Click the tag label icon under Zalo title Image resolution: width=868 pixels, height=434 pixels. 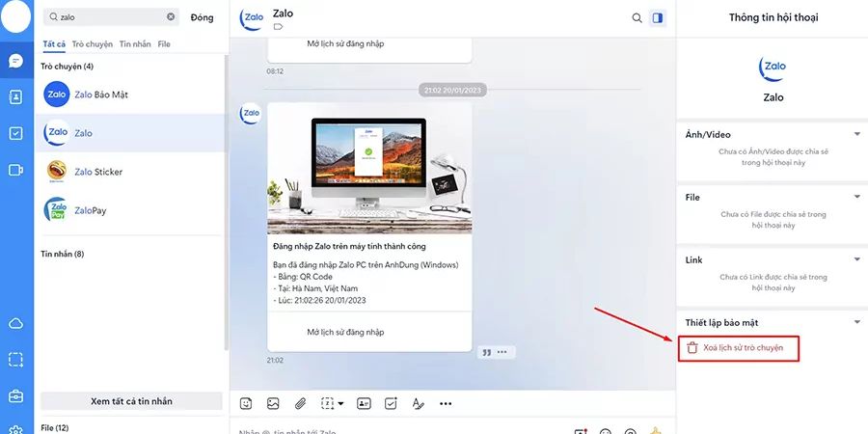[x=278, y=27]
